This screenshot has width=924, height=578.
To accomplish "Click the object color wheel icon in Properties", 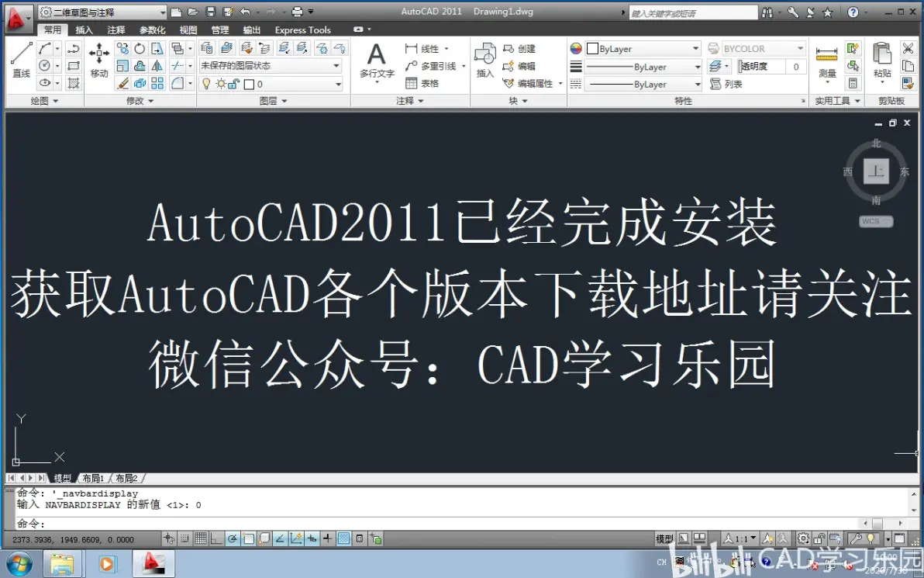I will [576, 48].
